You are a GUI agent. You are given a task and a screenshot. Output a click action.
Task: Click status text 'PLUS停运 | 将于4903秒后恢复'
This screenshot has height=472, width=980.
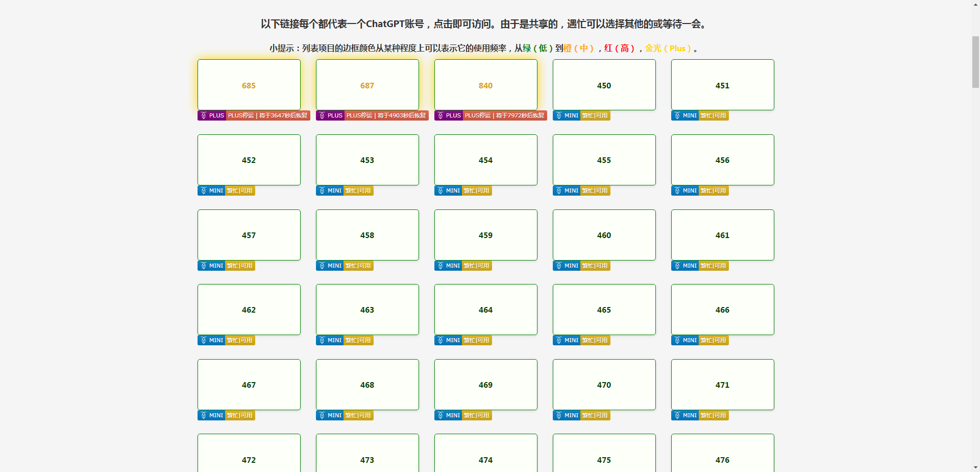coord(386,115)
